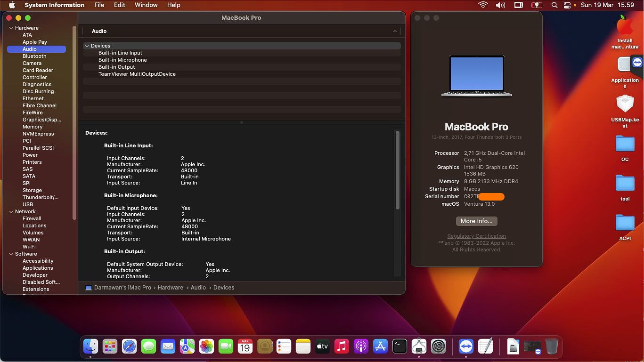Open the ACPI folder on desktop
Viewport: 644px width, 362px height.
[625, 223]
